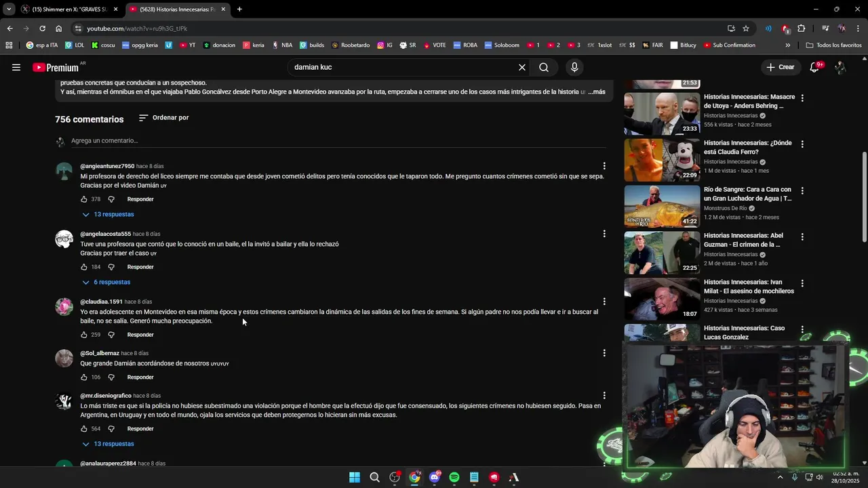Open options for @Sol_albernaz's comment

click(x=604, y=353)
